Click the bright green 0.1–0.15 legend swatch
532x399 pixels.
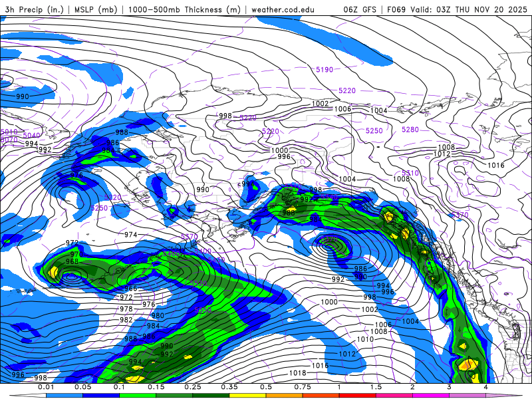138,396
